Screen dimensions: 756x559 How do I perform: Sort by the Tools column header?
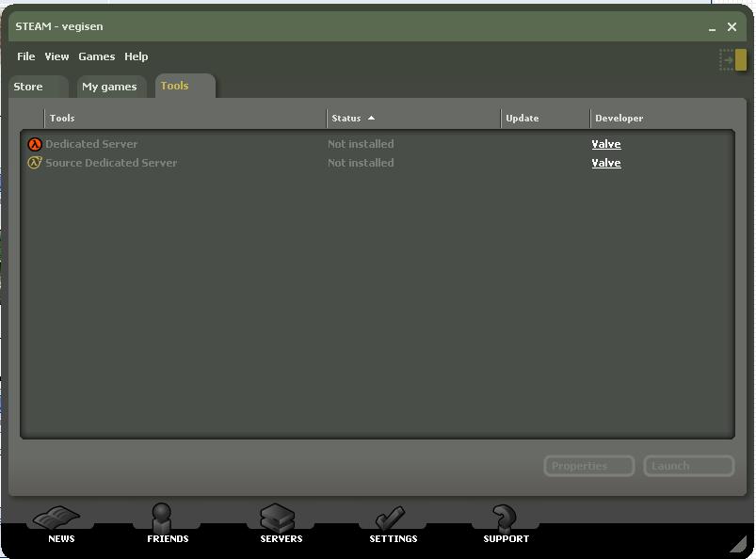(185, 118)
